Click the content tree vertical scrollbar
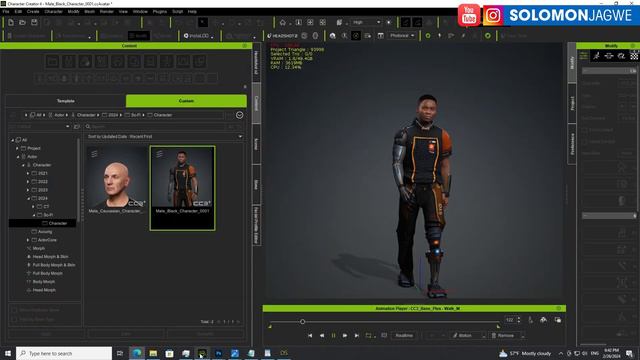640x360 pixels. tap(78, 180)
